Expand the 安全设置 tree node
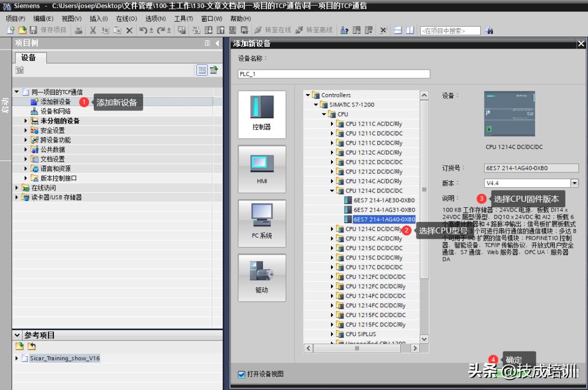 (x=26, y=131)
